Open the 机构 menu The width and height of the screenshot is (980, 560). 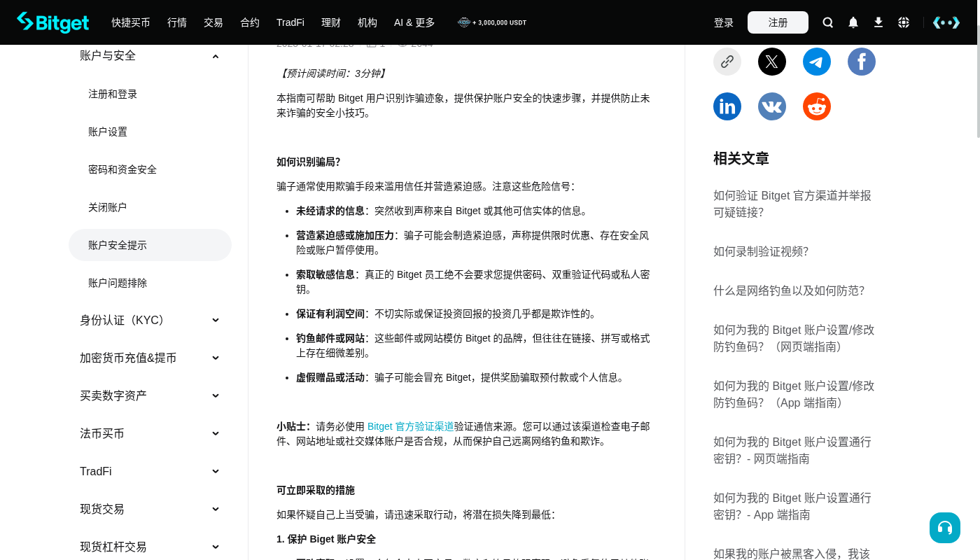[367, 22]
